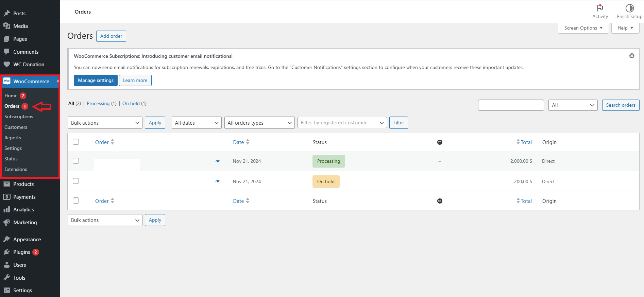
Task: Filter orders by Processing status link
Action: click(98, 103)
